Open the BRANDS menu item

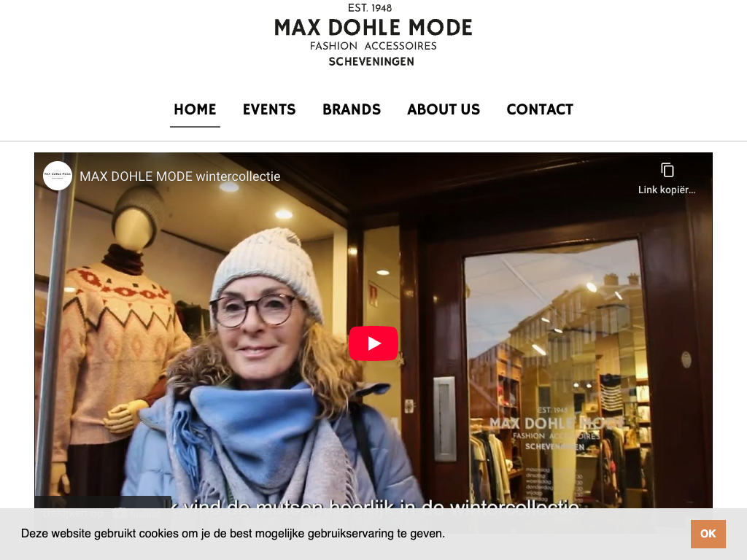(x=352, y=109)
